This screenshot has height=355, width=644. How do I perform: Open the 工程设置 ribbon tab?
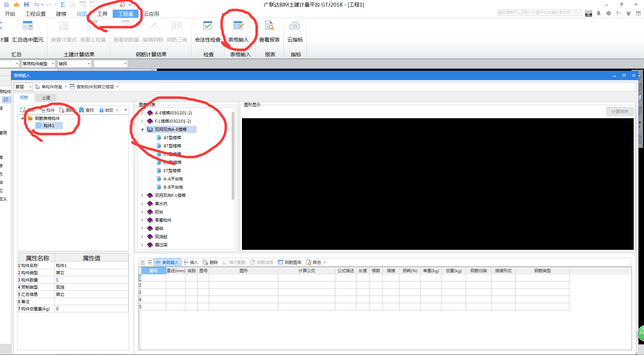[35, 14]
